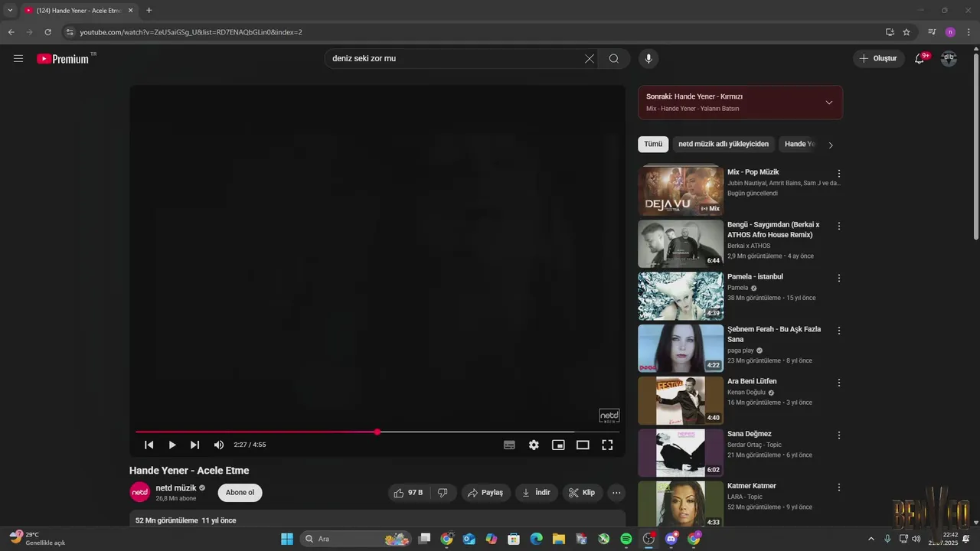The height and width of the screenshot is (551, 980).
Task: Seek using the red progress bar
Action: click(x=377, y=432)
